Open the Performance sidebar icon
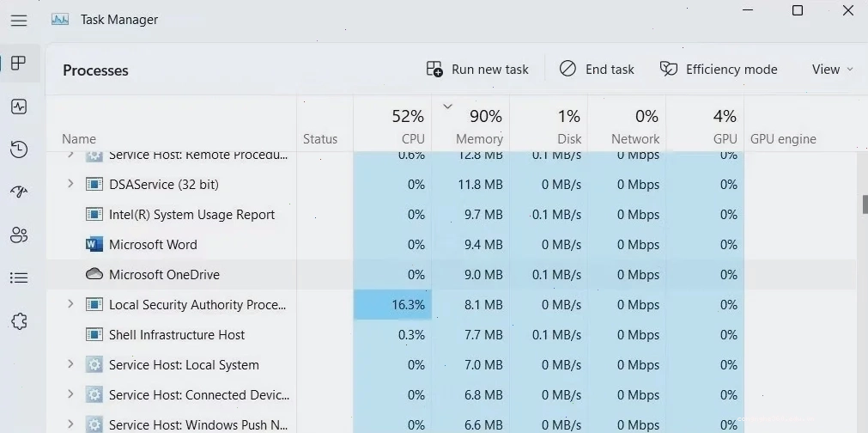Viewport: 868px width, 433px height. tap(19, 107)
